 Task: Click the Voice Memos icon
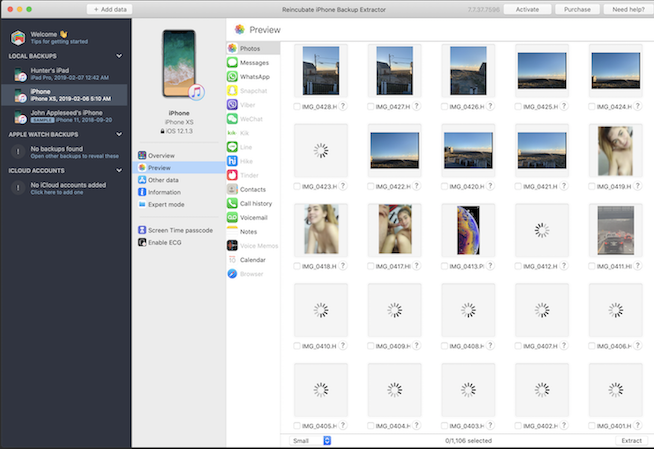pos(232,246)
